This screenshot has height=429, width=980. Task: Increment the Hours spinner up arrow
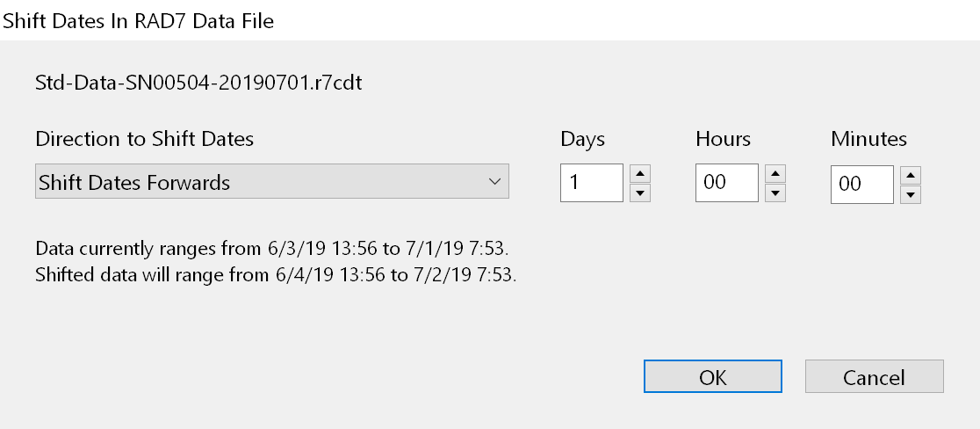[775, 173]
